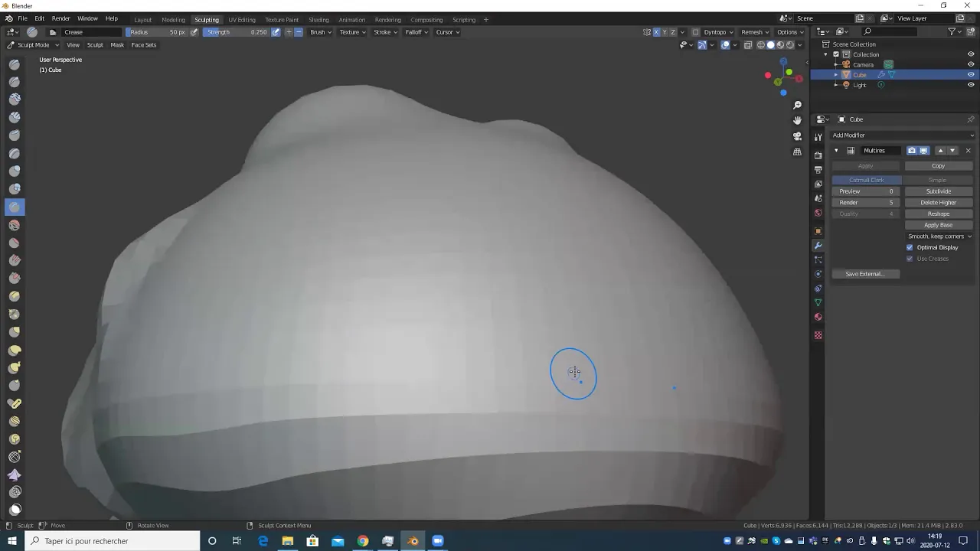Click the outliner filter funnel icon
980x551 pixels.
pyautogui.click(x=952, y=31)
